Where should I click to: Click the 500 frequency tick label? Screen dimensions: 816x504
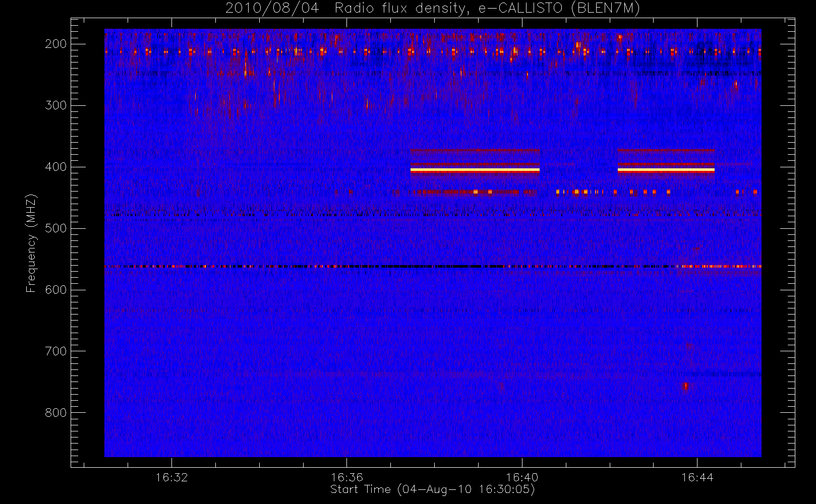[56, 228]
